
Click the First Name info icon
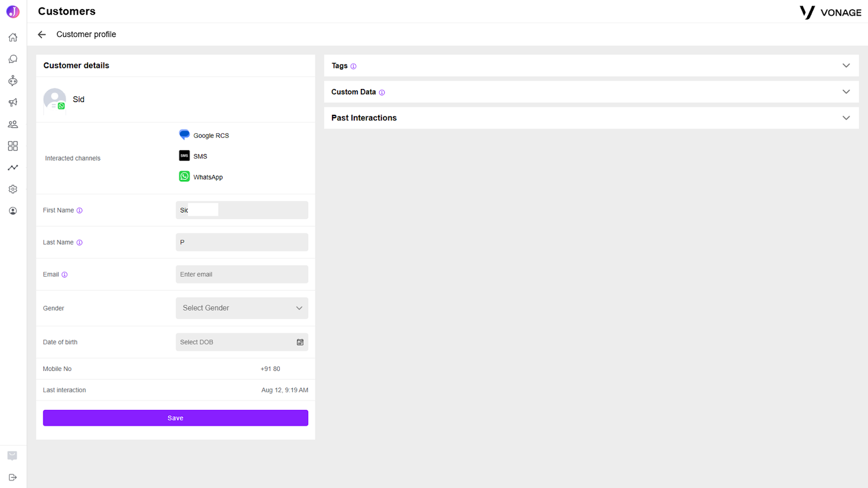point(80,210)
